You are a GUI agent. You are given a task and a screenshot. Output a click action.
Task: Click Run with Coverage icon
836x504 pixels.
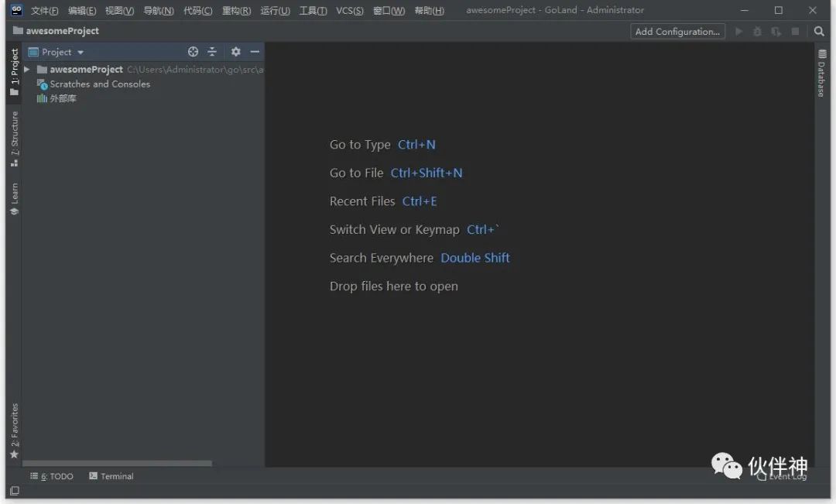(776, 32)
